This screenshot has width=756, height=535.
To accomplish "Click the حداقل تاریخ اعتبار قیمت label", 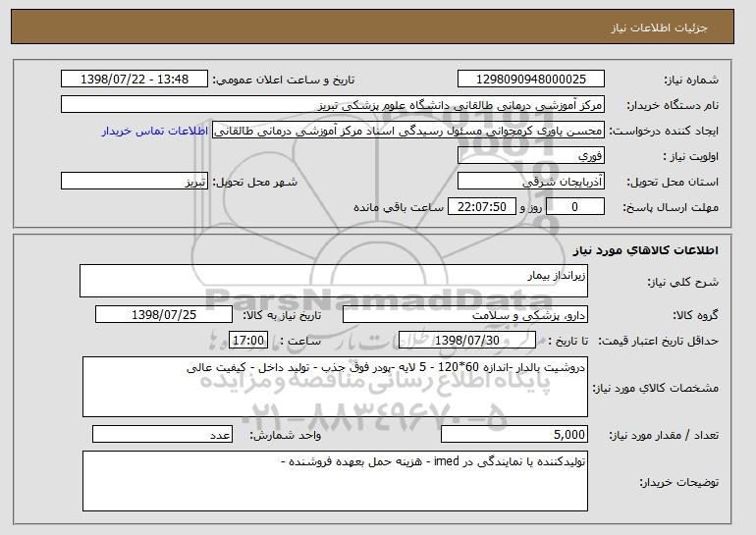I will coord(659,342).
